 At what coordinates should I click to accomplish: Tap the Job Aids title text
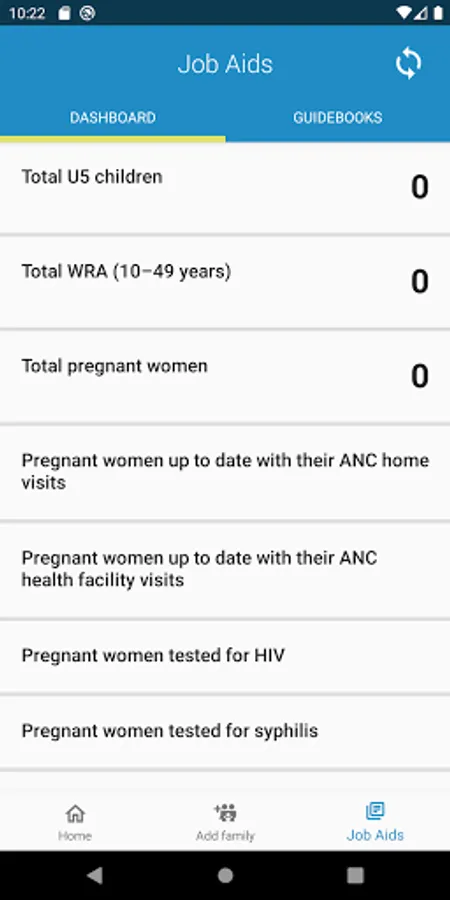click(x=225, y=64)
